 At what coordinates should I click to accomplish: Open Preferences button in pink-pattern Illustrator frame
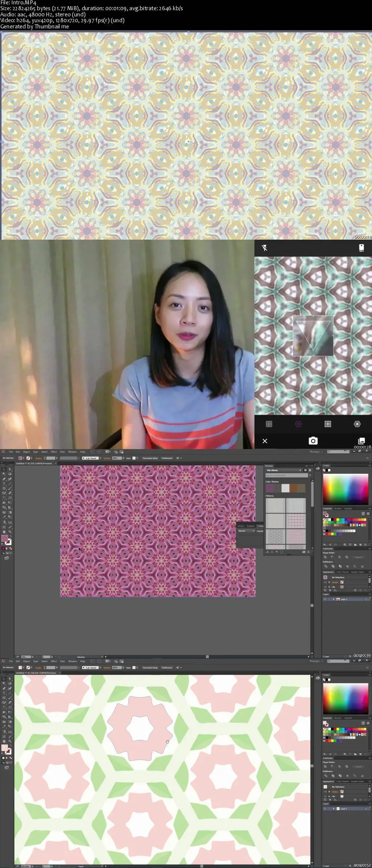(167, 458)
